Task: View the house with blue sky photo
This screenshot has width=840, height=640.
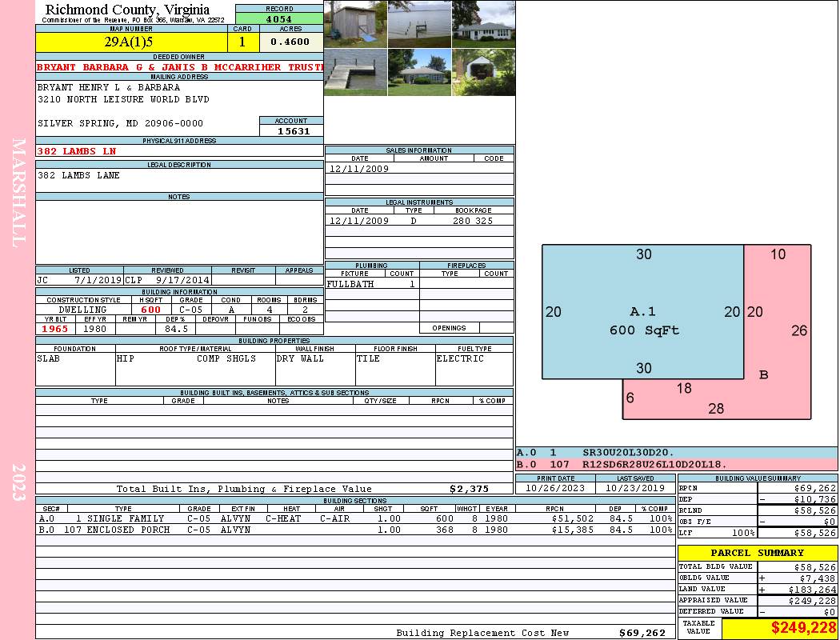Action: tap(419, 72)
